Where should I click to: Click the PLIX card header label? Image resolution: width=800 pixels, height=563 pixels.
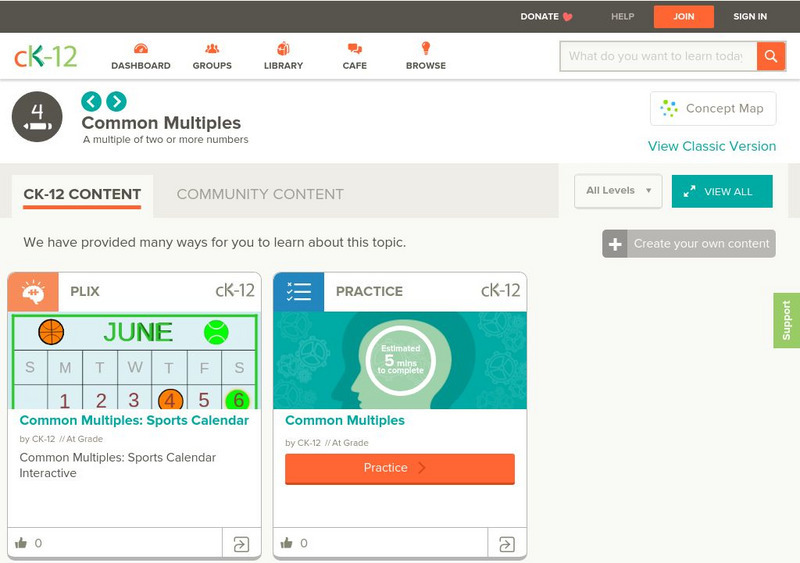[x=85, y=291]
